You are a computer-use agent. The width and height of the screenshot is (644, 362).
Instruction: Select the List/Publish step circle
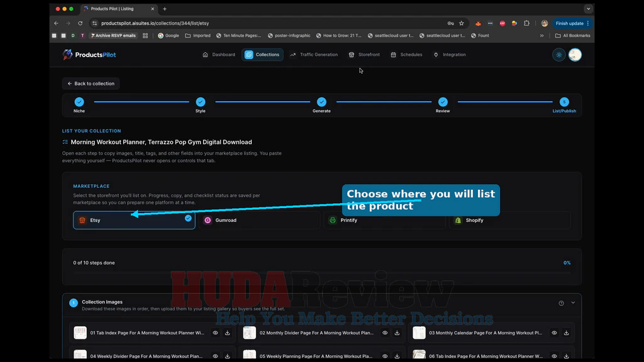pyautogui.click(x=564, y=102)
